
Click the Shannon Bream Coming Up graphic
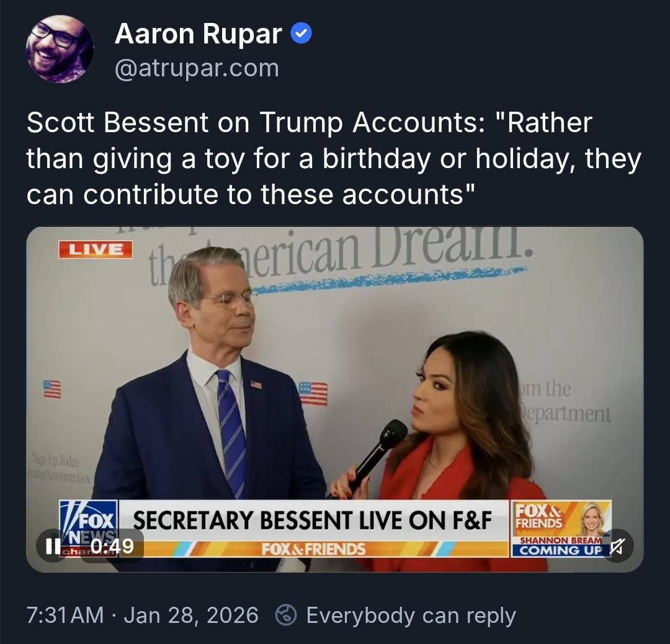[x=561, y=529]
